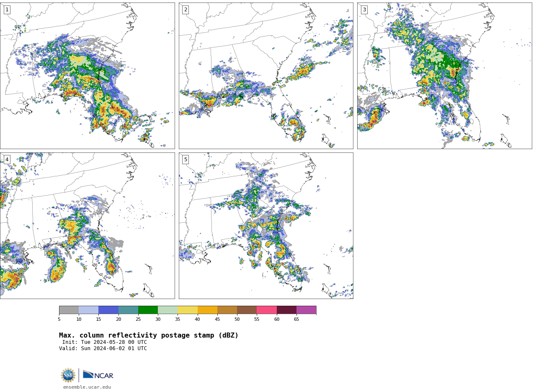Click the colorbar tick label '5'

pos(59,319)
